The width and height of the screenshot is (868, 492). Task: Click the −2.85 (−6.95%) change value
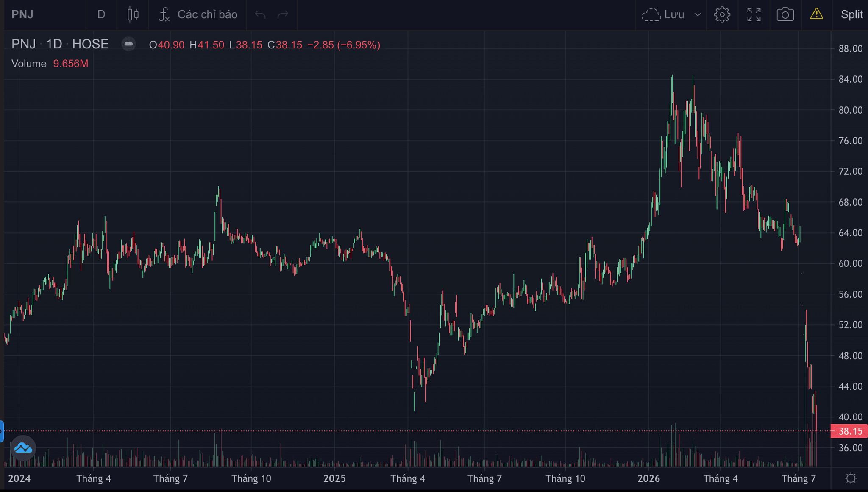click(344, 45)
